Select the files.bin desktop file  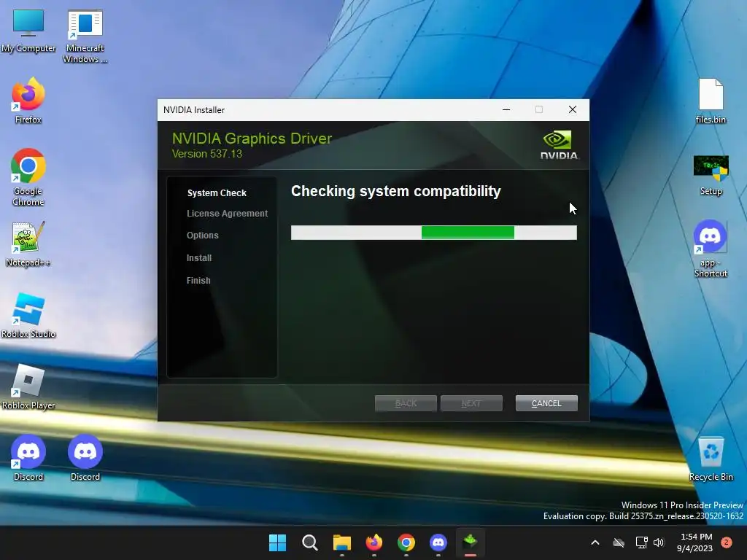click(x=711, y=101)
